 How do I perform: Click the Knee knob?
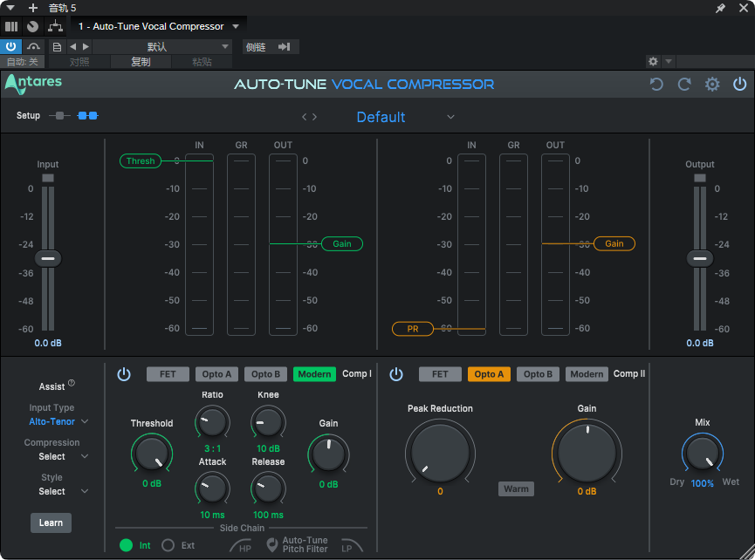tap(268, 422)
